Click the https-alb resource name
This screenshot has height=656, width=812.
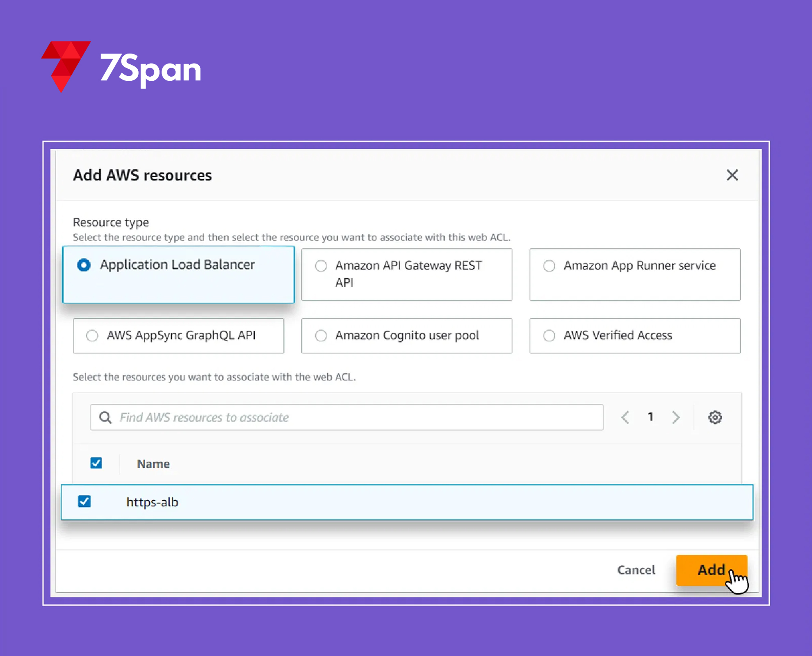pos(152,502)
